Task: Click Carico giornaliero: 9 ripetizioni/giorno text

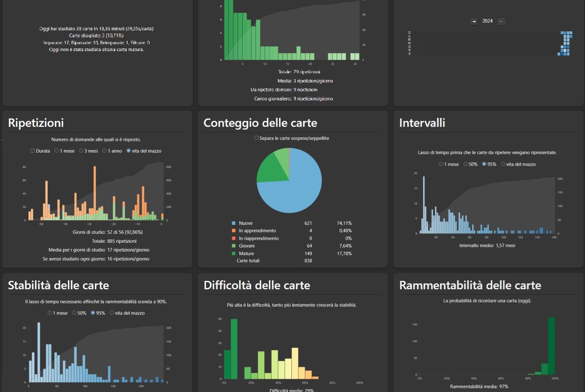Action: pos(294,99)
